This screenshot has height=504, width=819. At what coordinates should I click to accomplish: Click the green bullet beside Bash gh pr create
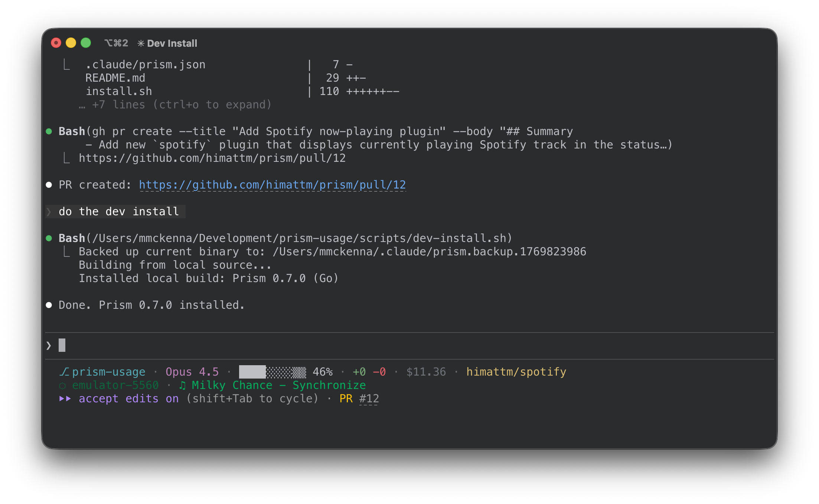pos(49,131)
